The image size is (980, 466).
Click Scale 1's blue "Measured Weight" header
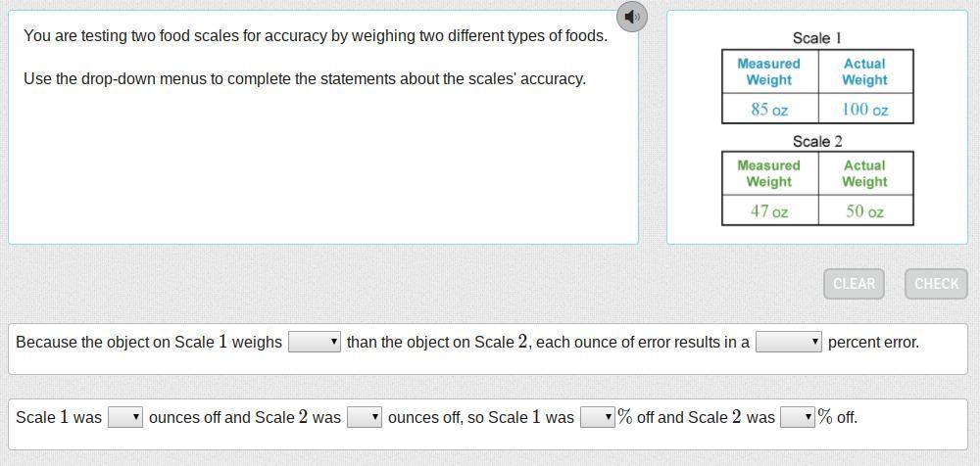[x=769, y=71]
